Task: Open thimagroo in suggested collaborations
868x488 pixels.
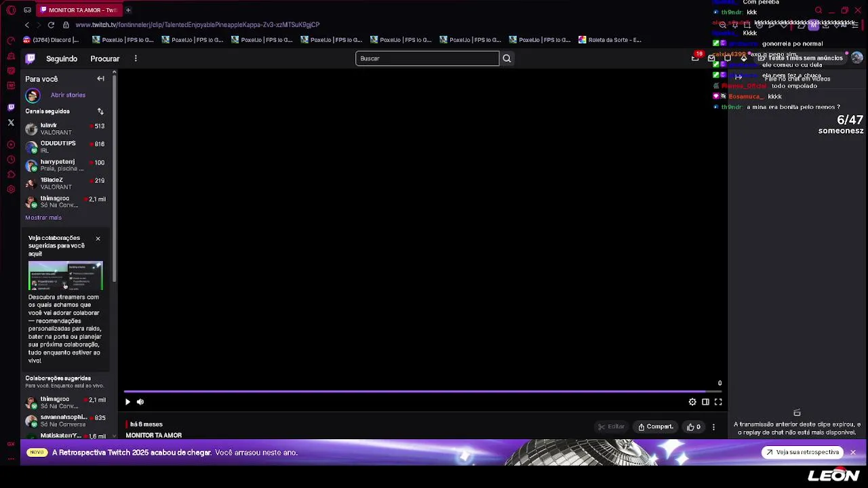Action: 66,403
